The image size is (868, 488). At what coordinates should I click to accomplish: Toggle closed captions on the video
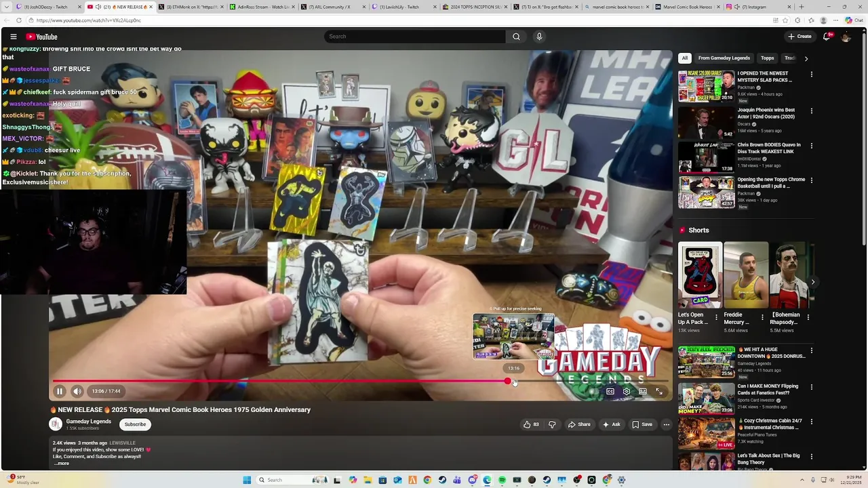point(610,391)
